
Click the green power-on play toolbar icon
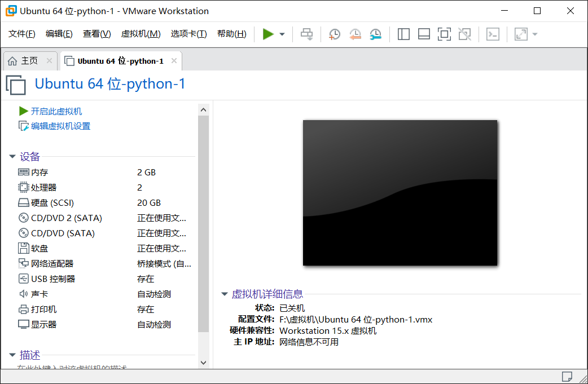click(268, 34)
